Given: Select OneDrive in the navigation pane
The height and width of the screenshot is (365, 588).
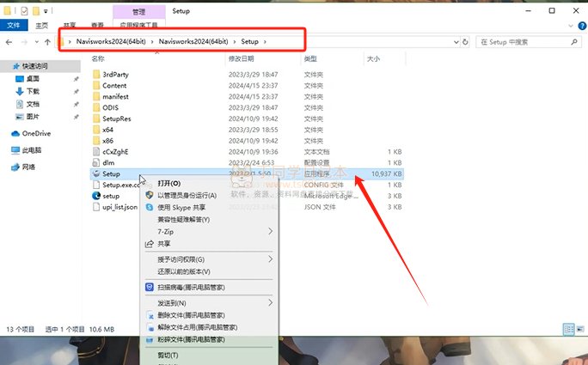Looking at the screenshot, I should pyautogui.click(x=36, y=133).
